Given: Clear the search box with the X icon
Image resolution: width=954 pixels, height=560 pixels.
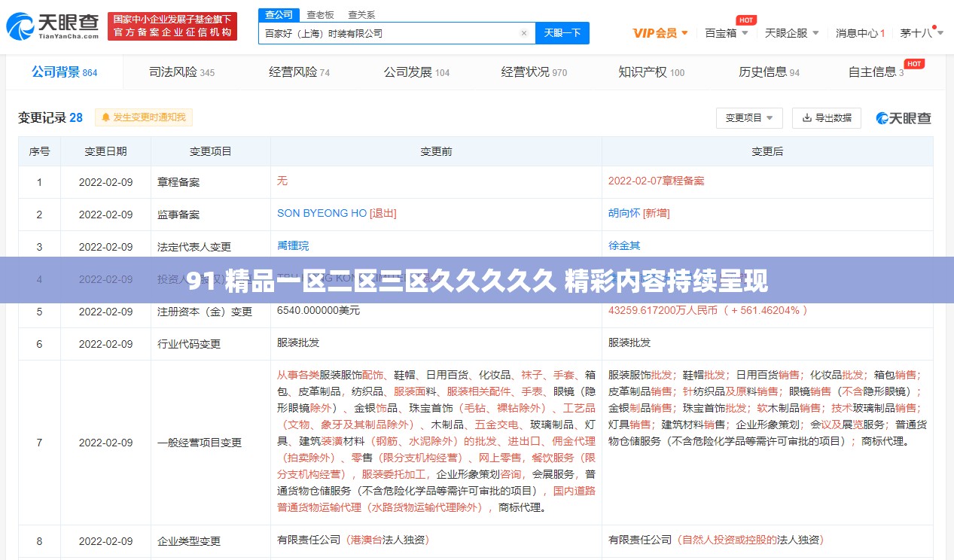Looking at the screenshot, I should pyautogui.click(x=524, y=33).
